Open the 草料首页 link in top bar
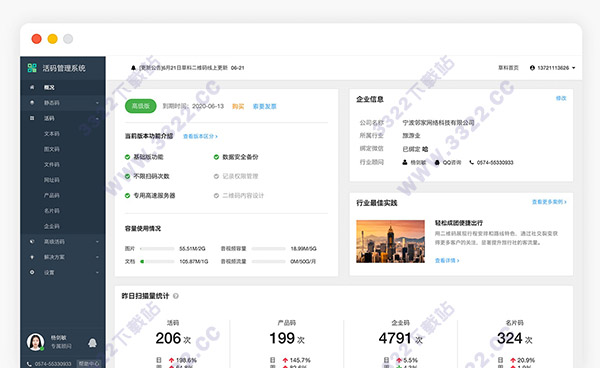This screenshot has height=368, width=600. 508,68
